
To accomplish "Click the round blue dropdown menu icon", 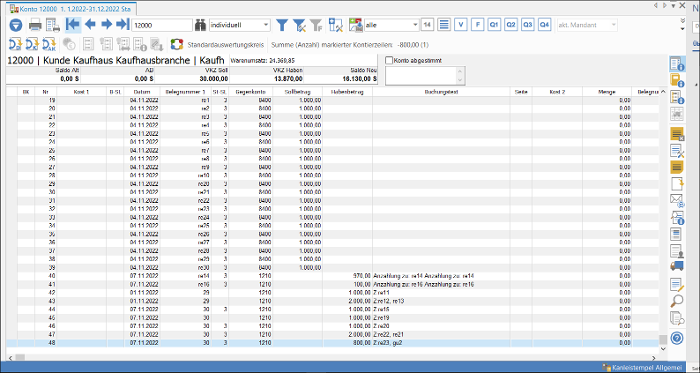I will coord(16,25).
